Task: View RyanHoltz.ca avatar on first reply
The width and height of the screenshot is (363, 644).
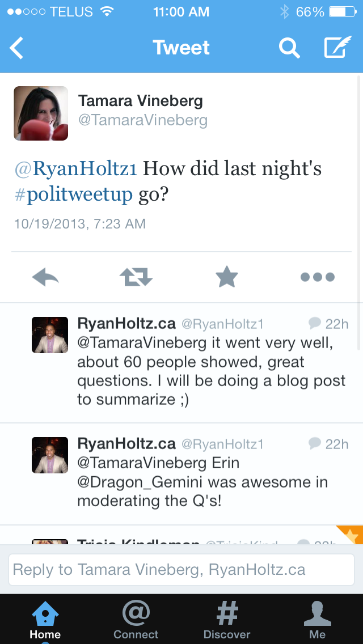Action: (50, 336)
